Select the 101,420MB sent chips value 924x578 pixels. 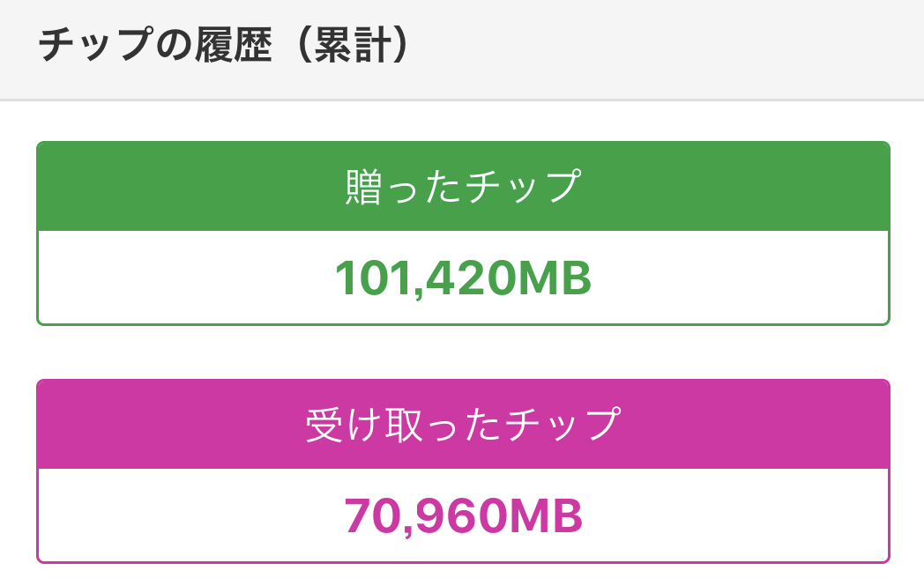click(463, 278)
